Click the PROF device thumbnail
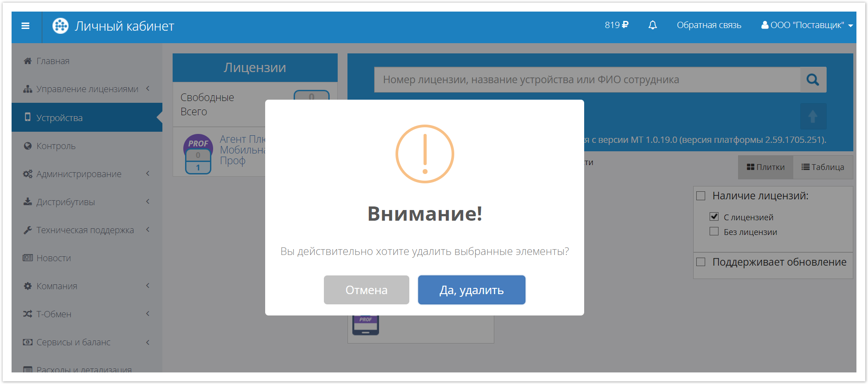Image resolution: width=868 pixels, height=384 pixels. coord(365,325)
